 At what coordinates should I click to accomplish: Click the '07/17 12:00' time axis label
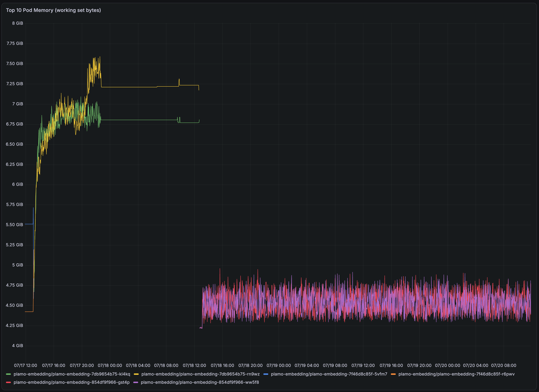point(25,365)
